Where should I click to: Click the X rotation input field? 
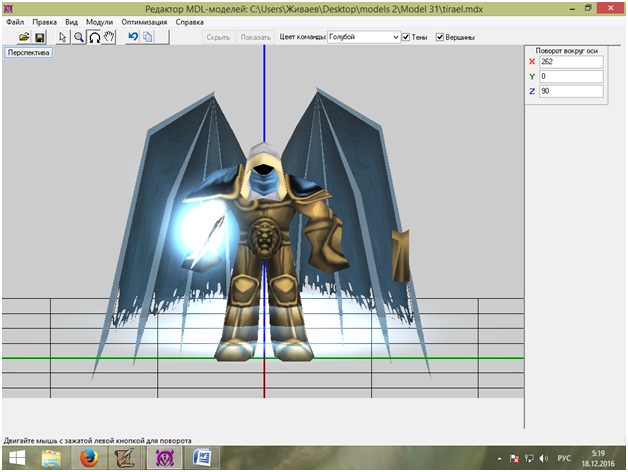click(570, 61)
